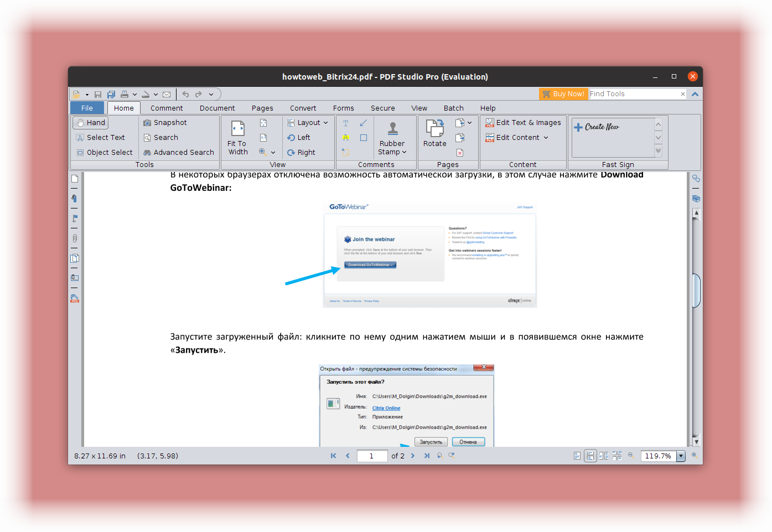
Task: Click the Undo arrow icon
Action: click(x=185, y=94)
